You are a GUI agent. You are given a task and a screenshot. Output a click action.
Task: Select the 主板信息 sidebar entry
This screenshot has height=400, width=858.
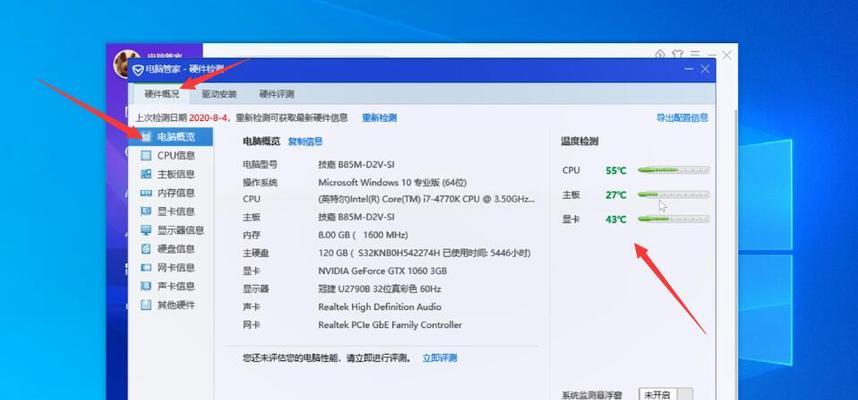170,174
